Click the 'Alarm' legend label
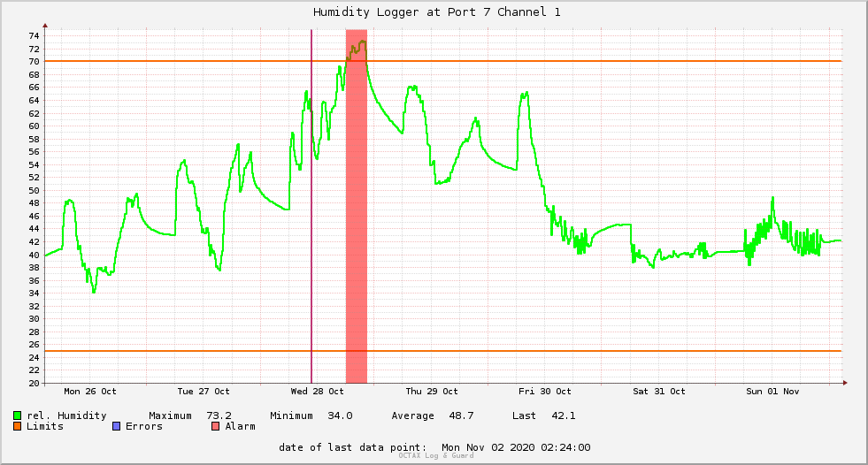Image resolution: width=868 pixels, height=465 pixels. click(241, 426)
